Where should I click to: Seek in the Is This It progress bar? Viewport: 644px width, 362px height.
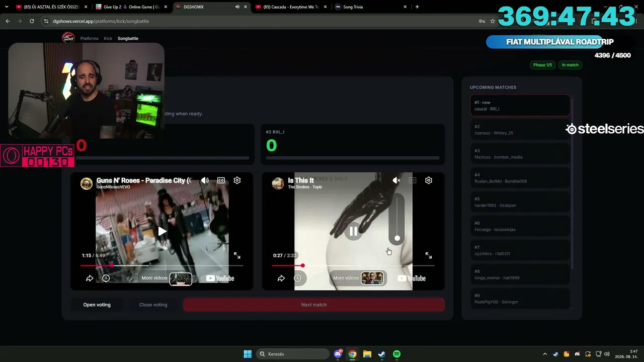353,265
